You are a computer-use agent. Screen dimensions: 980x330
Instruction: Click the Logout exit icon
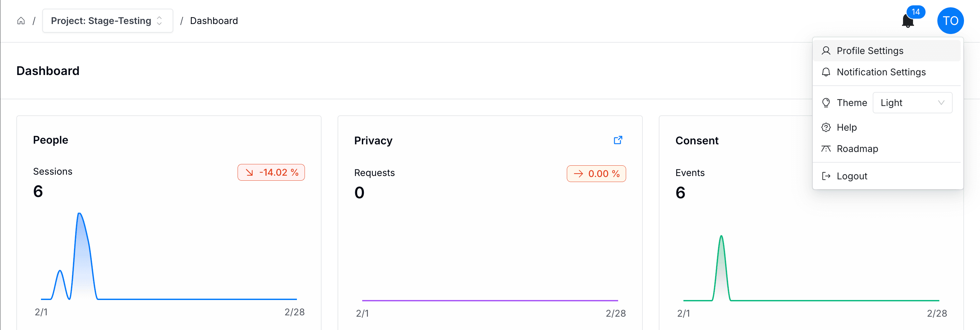click(825, 176)
